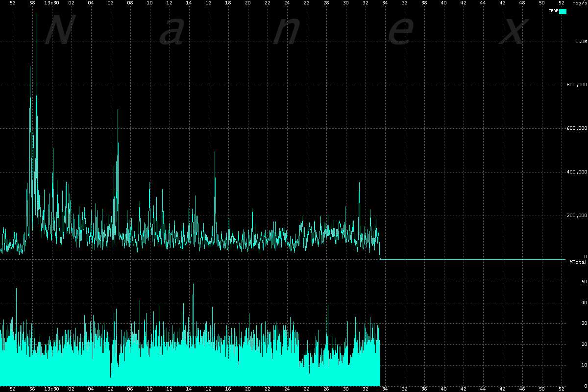The width and height of the screenshot is (588, 392).
Task: Click the 13:30 label on the bottom time axis
Action: click(51, 389)
